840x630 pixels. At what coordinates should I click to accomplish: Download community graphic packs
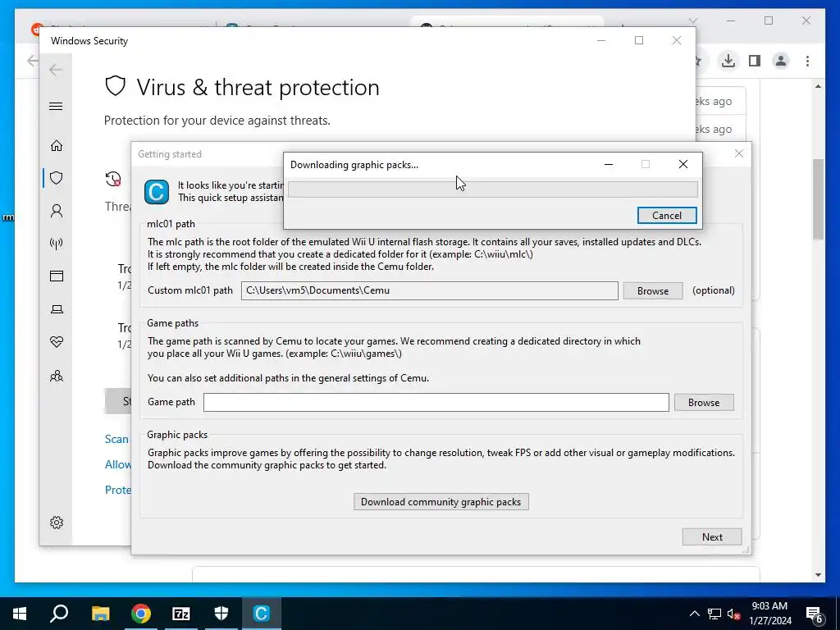tap(441, 502)
